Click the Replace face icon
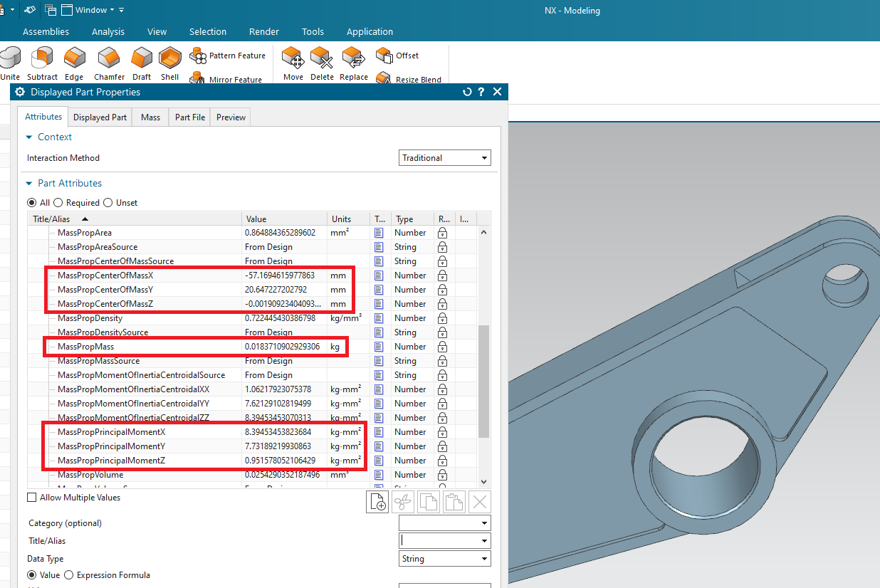This screenshot has height=588, width=880. click(x=354, y=63)
